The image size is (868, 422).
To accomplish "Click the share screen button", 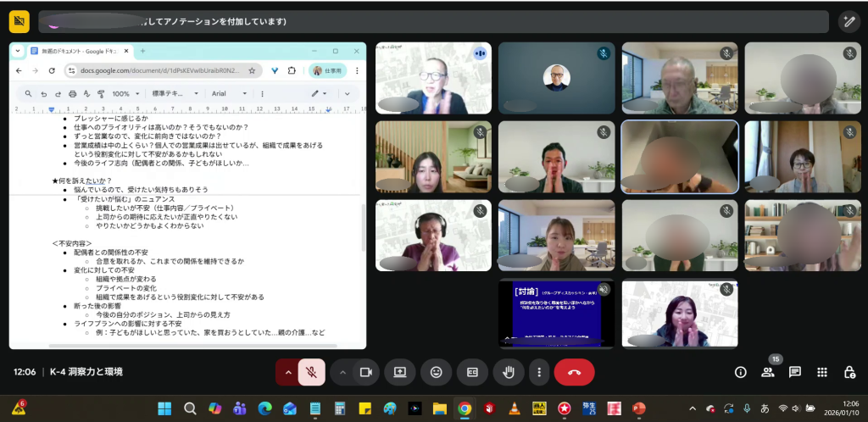I will click(x=399, y=372).
